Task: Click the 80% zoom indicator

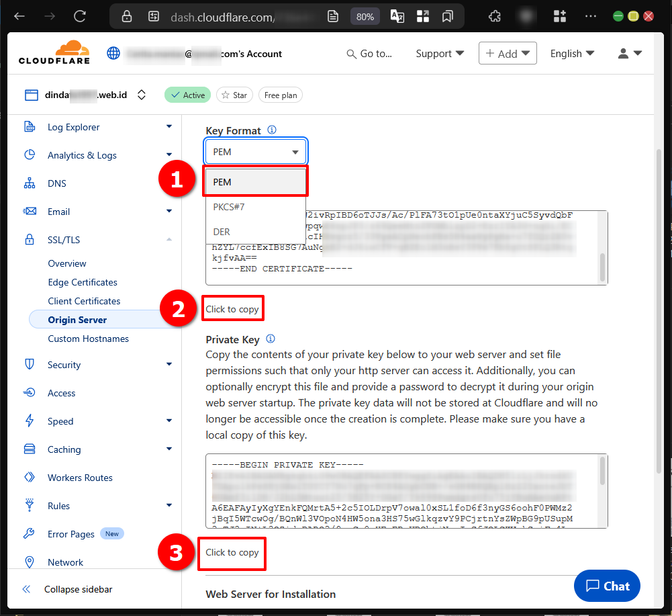Action: (x=365, y=17)
